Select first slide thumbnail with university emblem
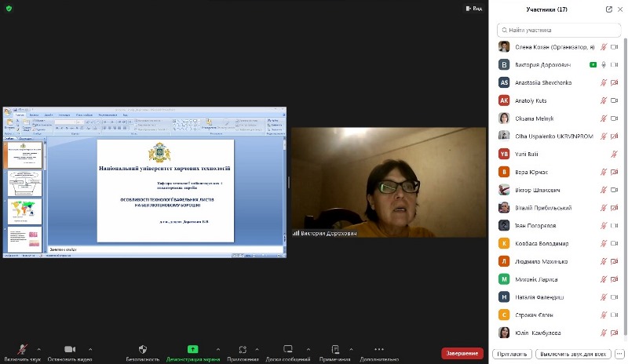Viewport: 628px width, 364px height. pyautogui.click(x=24, y=155)
